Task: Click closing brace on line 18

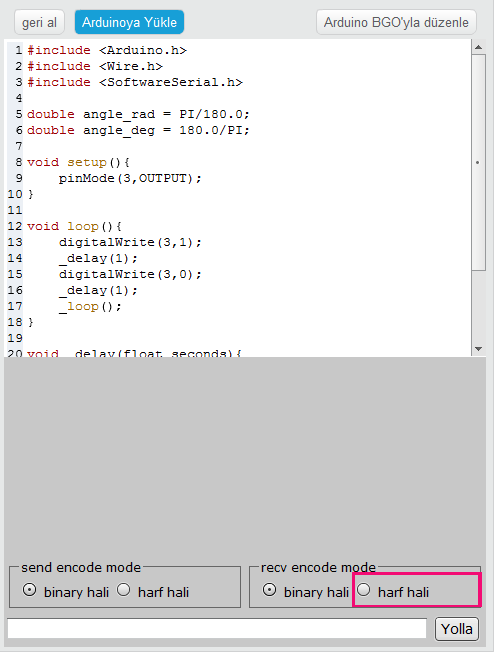Action: coord(30,322)
